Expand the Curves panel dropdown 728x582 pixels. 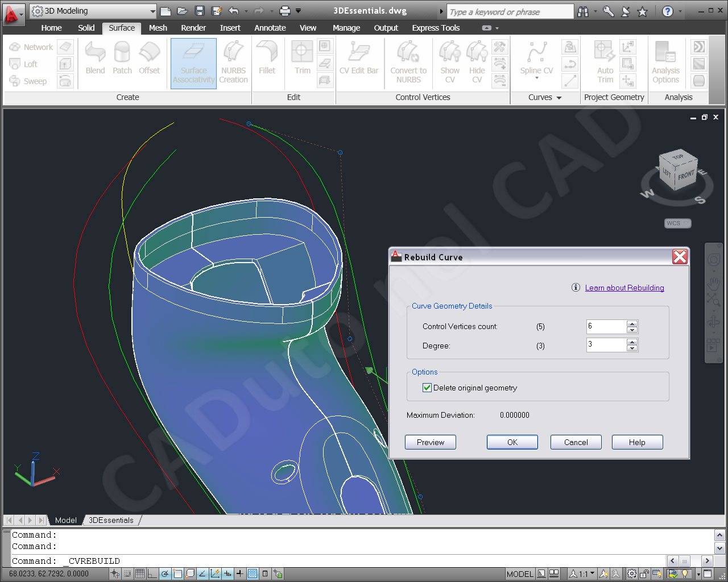pos(558,97)
